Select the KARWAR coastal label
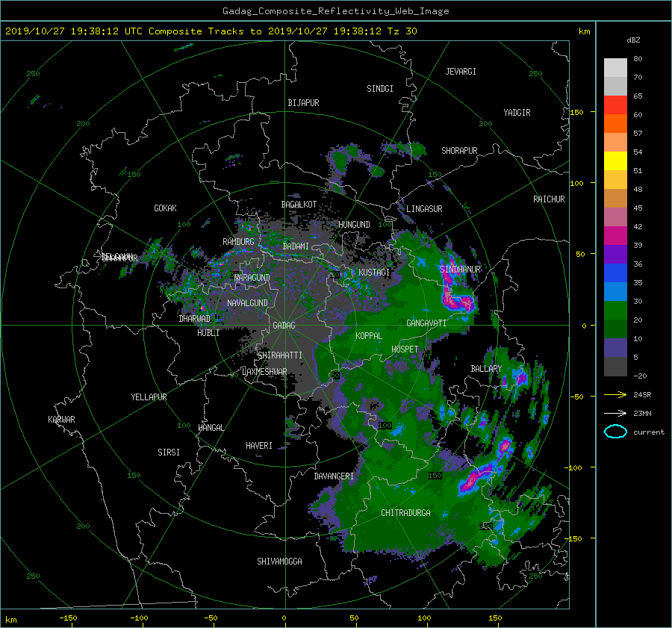The width and height of the screenshot is (672, 628). (x=62, y=419)
